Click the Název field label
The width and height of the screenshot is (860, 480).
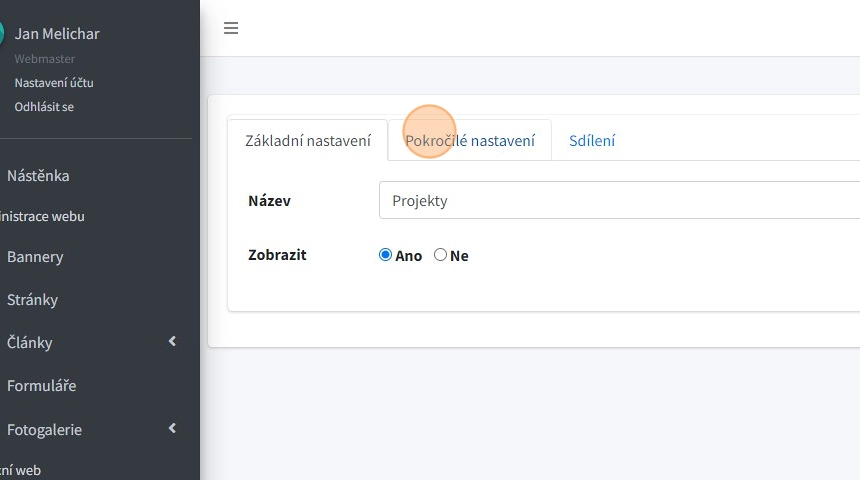[x=269, y=200]
